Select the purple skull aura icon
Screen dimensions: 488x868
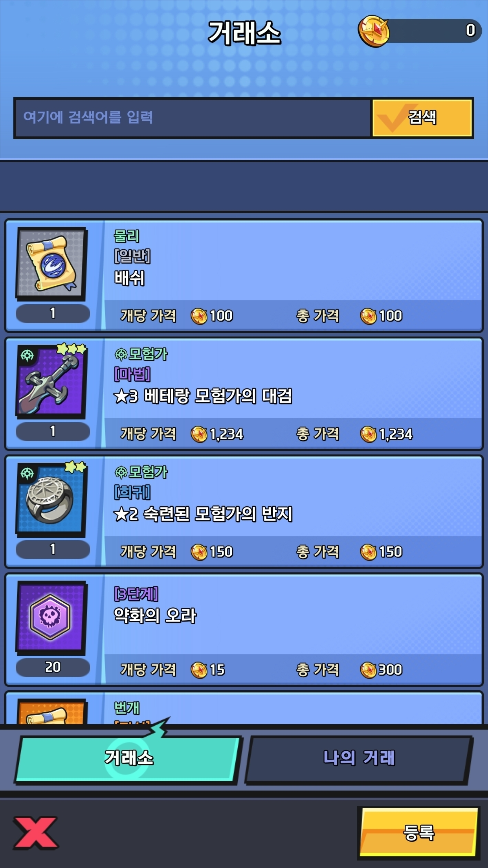[51, 617]
